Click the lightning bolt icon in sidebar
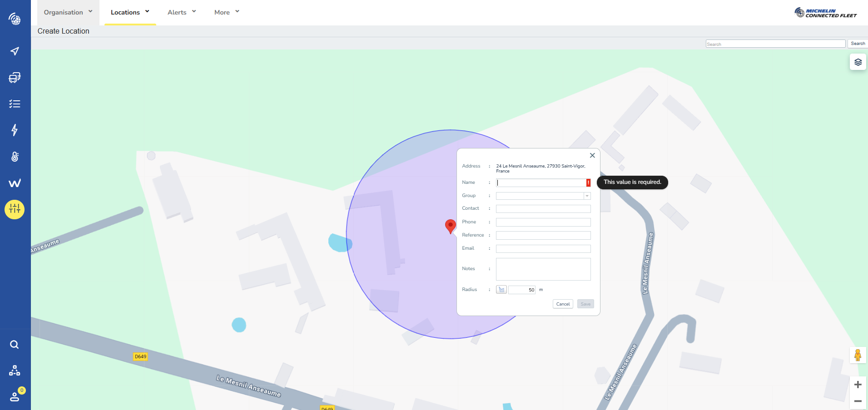 [15, 130]
